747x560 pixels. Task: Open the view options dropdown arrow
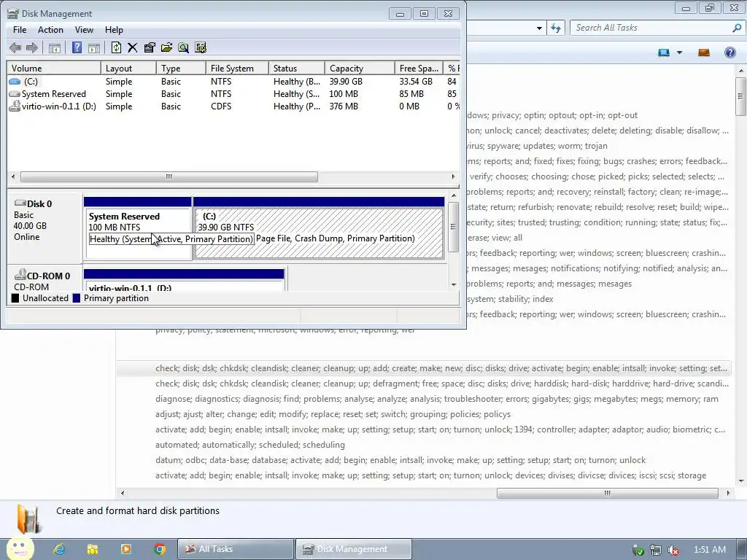click(679, 52)
